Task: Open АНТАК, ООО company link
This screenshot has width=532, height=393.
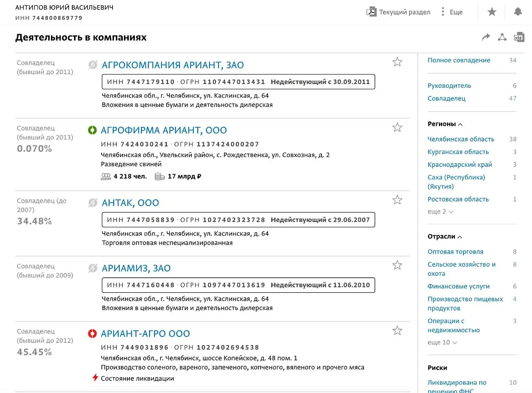Action: pyautogui.click(x=130, y=203)
